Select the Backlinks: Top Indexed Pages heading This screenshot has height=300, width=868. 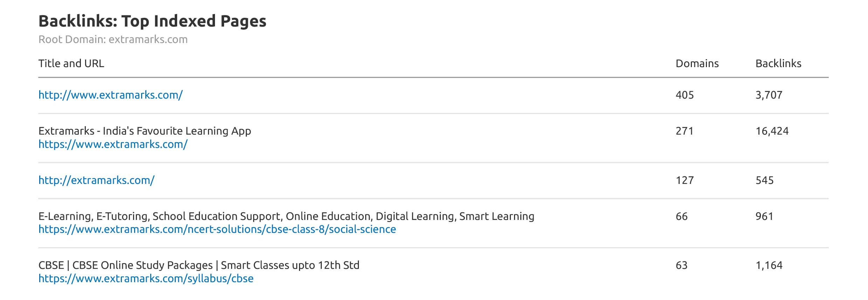click(x=152, y=21)
